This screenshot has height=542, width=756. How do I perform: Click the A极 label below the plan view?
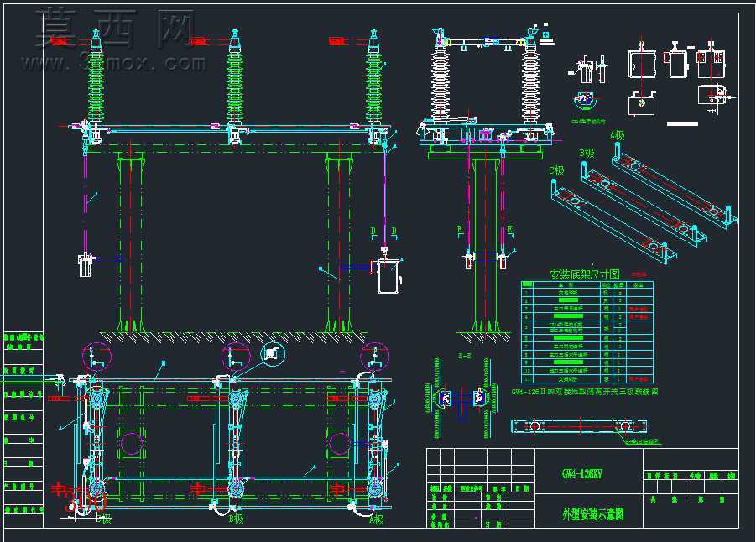(376, 519)
